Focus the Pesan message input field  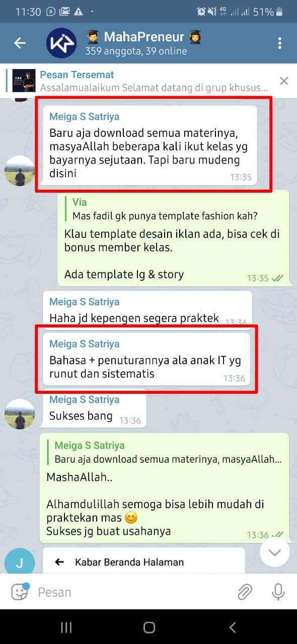point(133,592)
